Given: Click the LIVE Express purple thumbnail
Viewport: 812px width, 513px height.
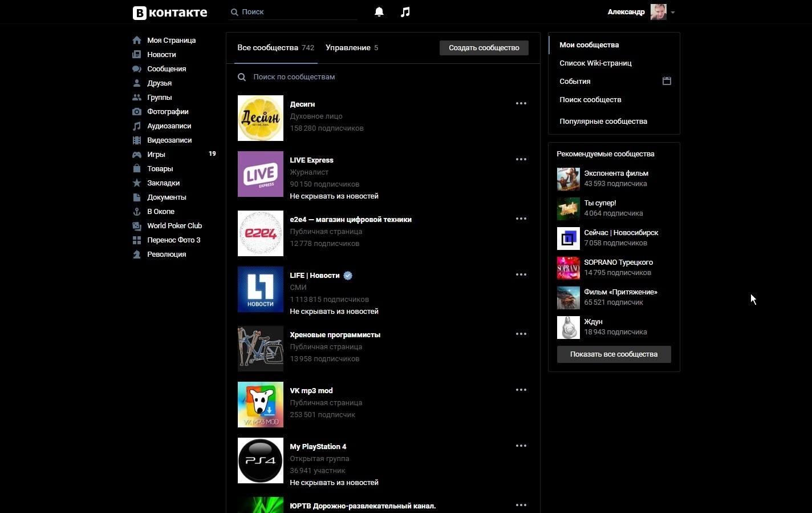Looking at the screenshot, I should tap(261, 174).
